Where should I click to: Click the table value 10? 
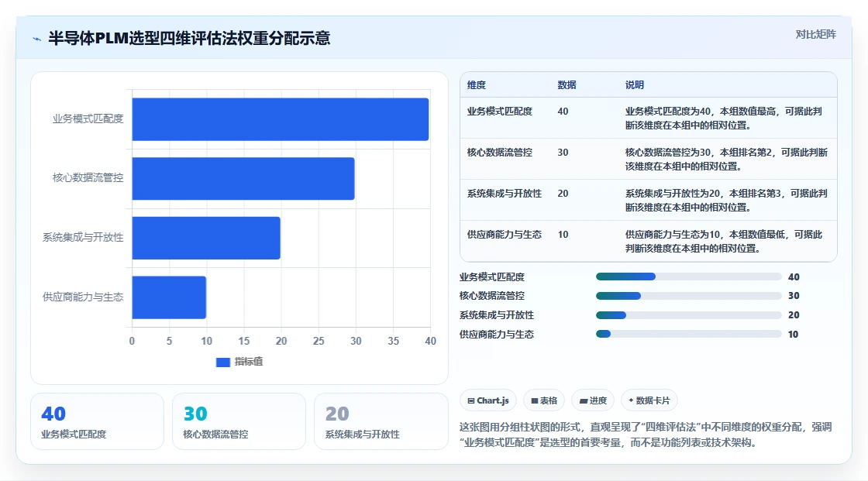click(563, 234)
